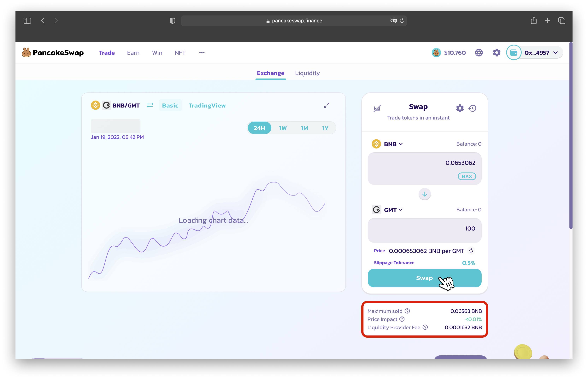Select the 1Y chart range
Viewport: 588px width, 379px height.
325,128
